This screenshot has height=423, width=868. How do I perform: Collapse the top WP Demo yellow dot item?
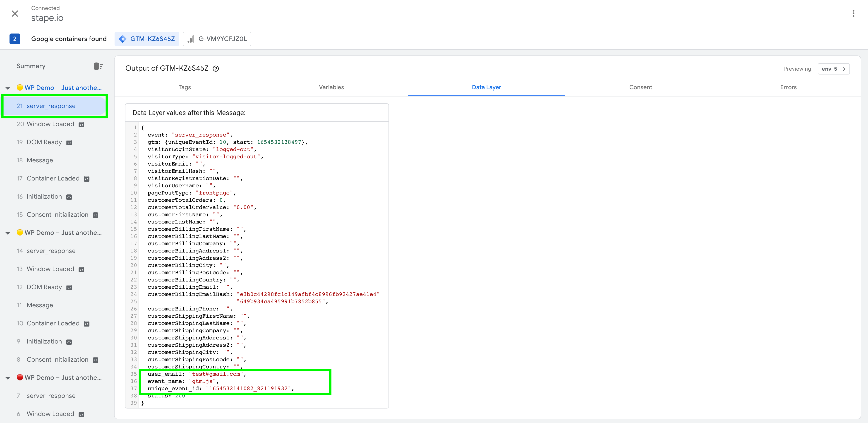8,87
